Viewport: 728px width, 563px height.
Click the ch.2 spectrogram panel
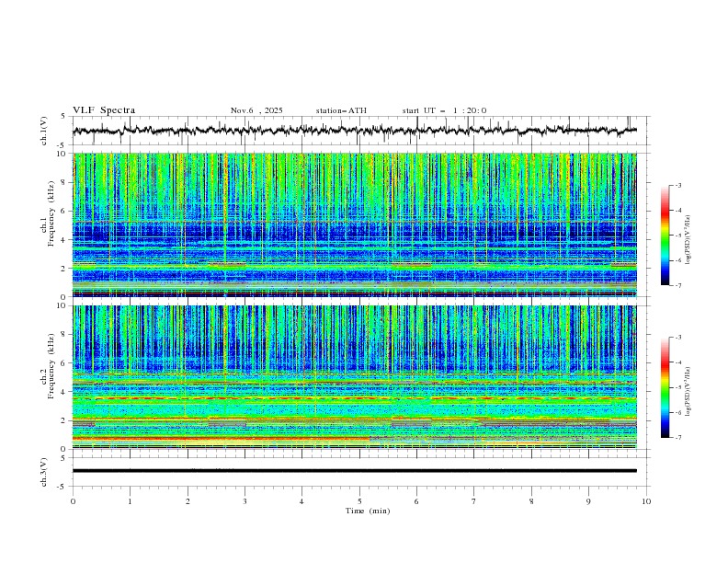click(355, 377)
